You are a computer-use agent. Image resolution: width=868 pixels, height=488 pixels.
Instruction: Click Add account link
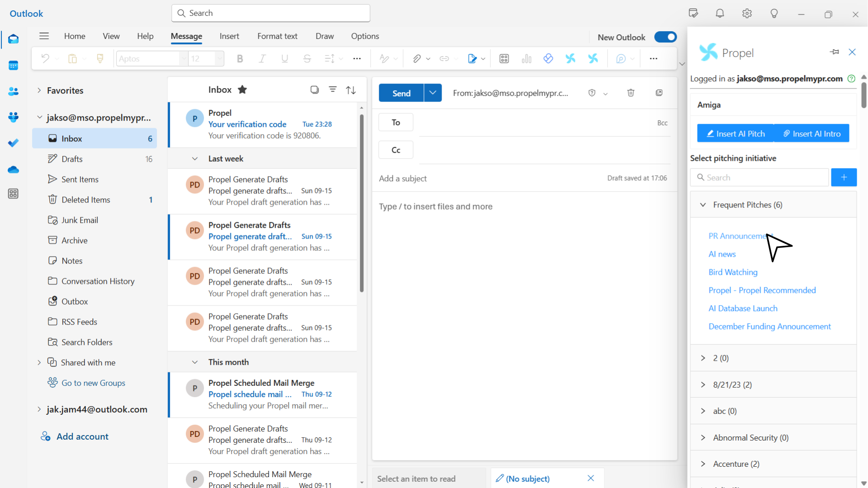coord(82,436)
